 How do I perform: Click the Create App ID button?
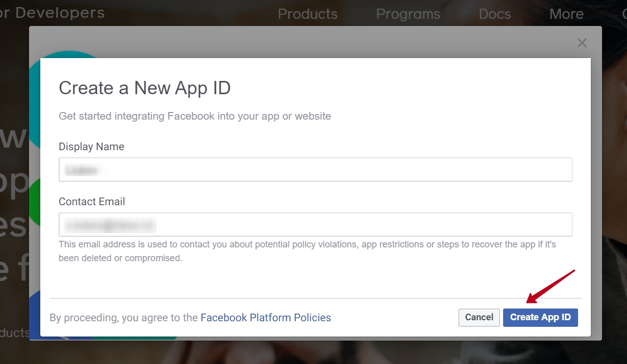click(540, 317)
